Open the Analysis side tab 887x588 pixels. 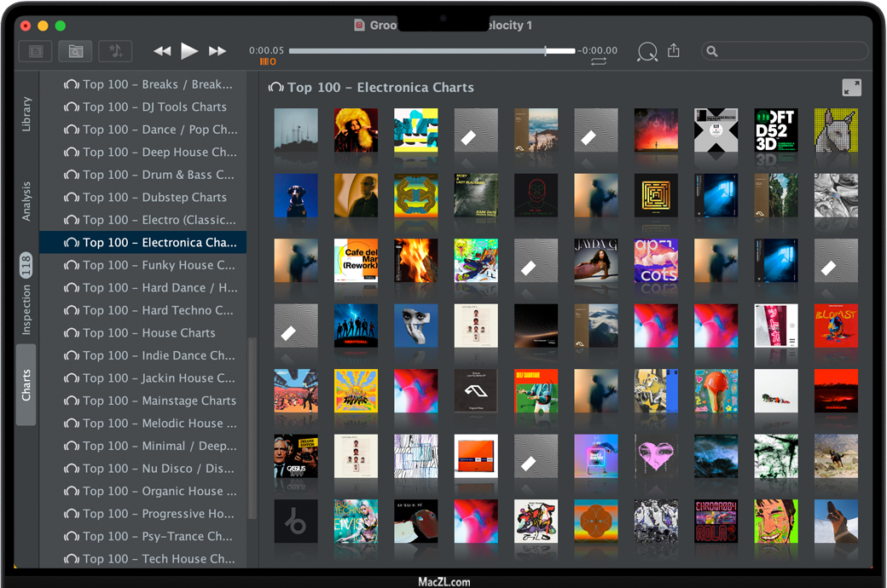tap(26, 201)
